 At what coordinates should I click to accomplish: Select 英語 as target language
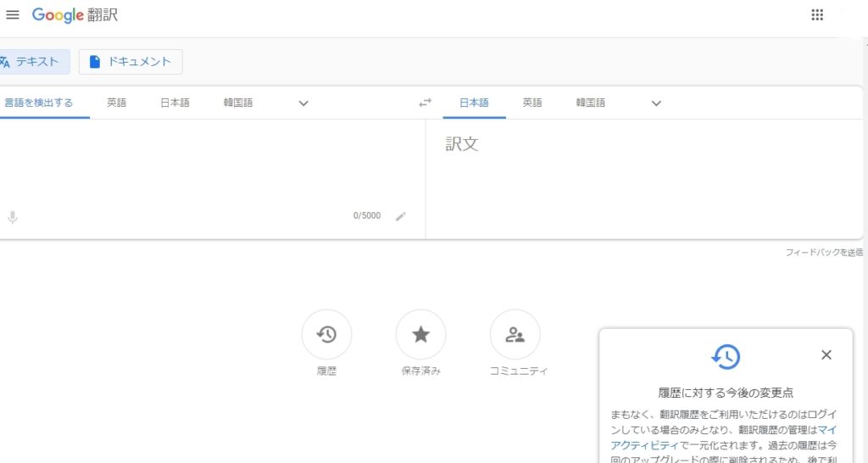point(532,103)
